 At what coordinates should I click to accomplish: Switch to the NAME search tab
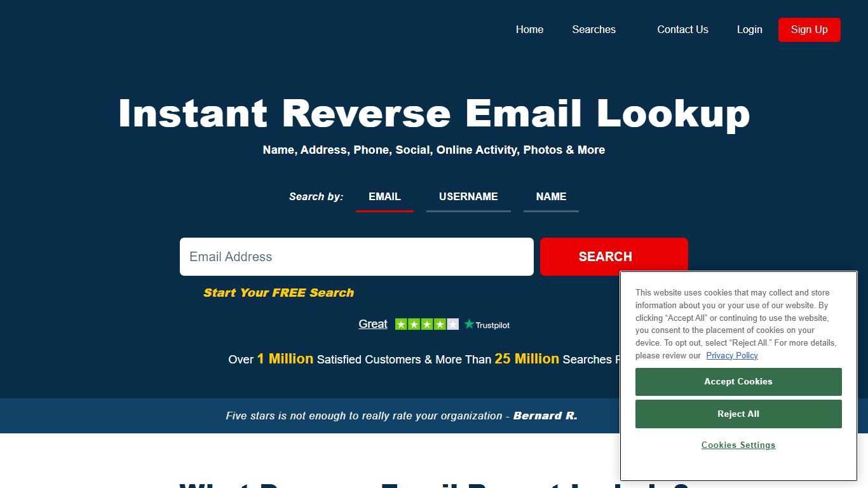pos(551,196)
